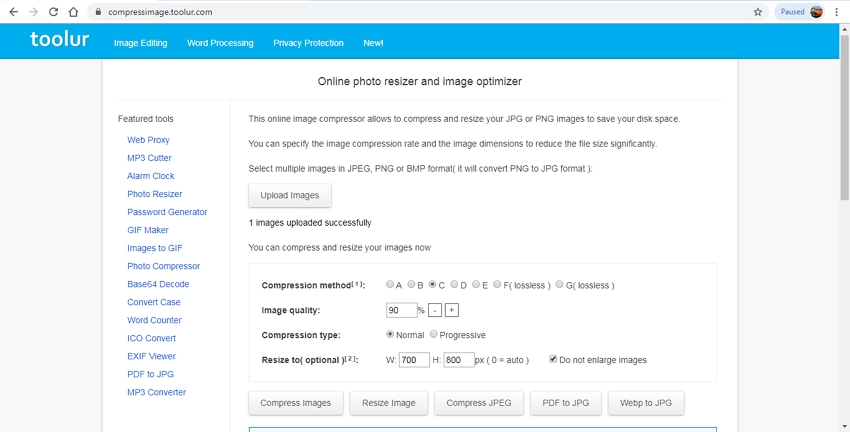The image size is (850, 432).
Task: Uncheck Do not enlarge images
Action: (x=553, y=360)
